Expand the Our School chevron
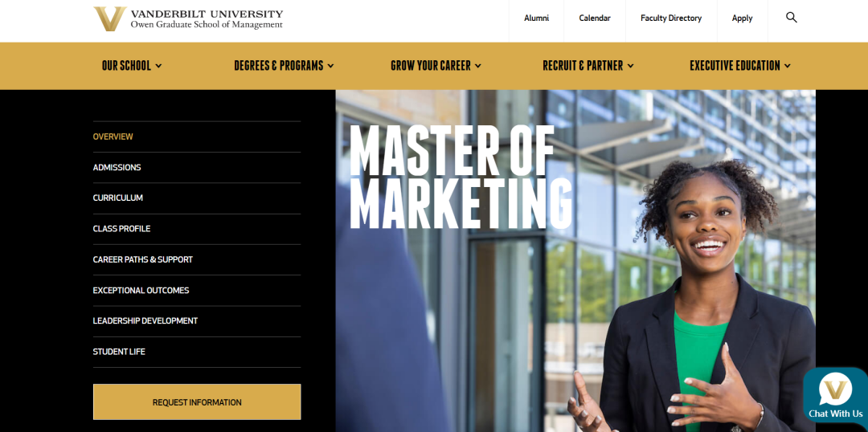868x432 pixels. point(159,66)
